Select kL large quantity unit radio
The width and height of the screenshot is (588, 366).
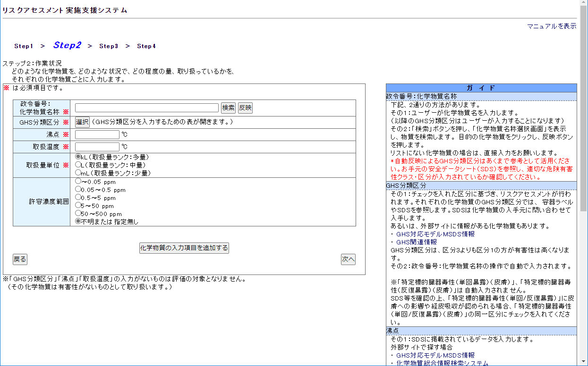78,157
